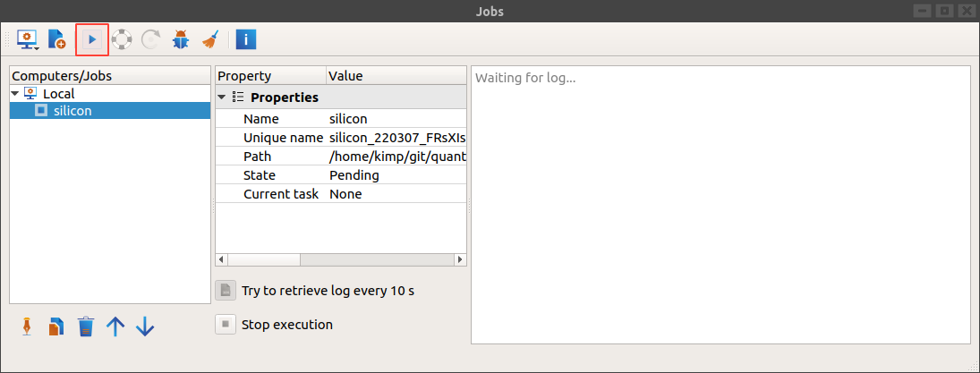Click the Path property label

click(258, 157)
